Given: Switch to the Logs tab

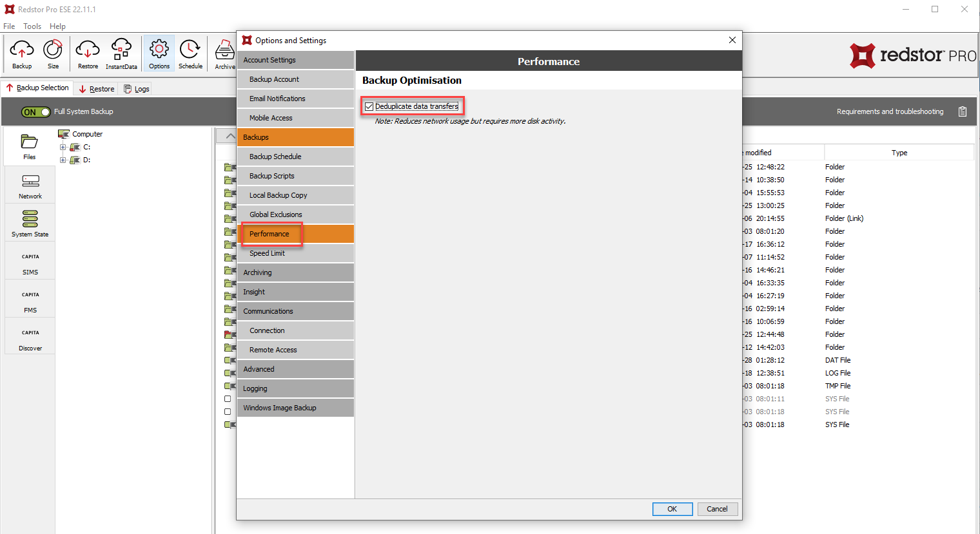Looking at the screenshot, I should click(137, 89).
